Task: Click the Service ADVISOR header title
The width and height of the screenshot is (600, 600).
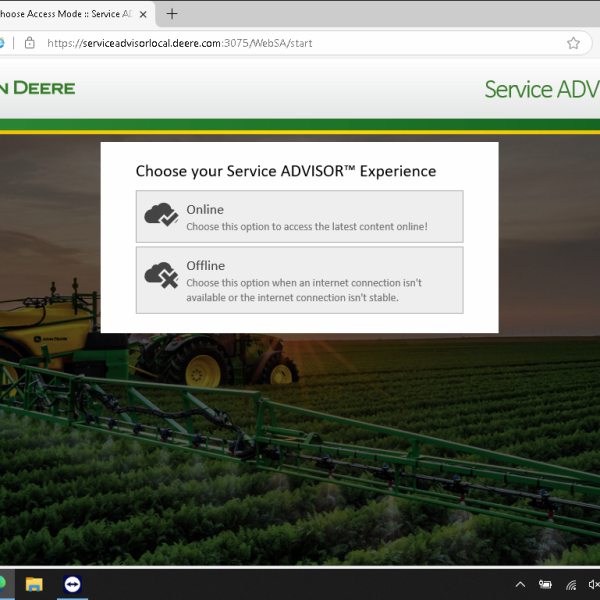Action: point(542,89)
